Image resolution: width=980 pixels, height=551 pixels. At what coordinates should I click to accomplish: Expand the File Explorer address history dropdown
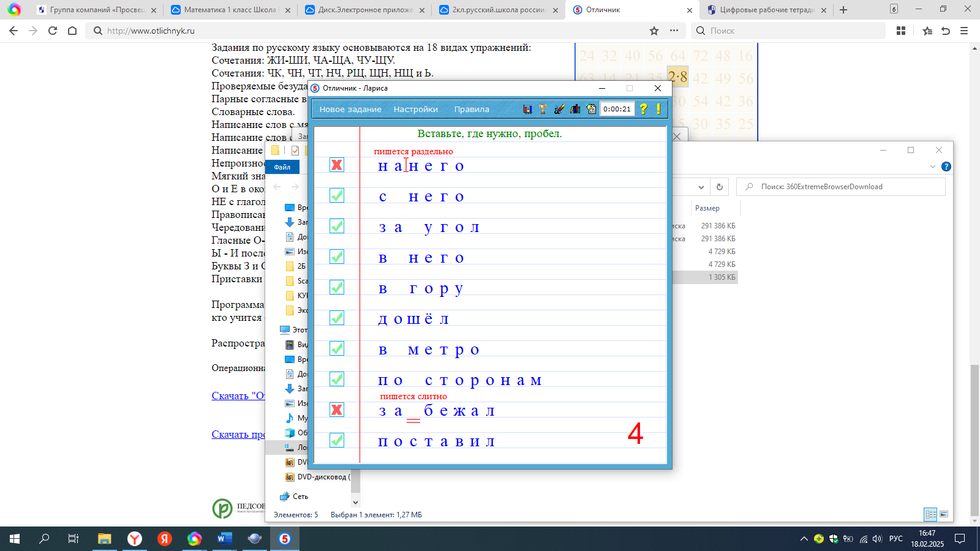701,187
